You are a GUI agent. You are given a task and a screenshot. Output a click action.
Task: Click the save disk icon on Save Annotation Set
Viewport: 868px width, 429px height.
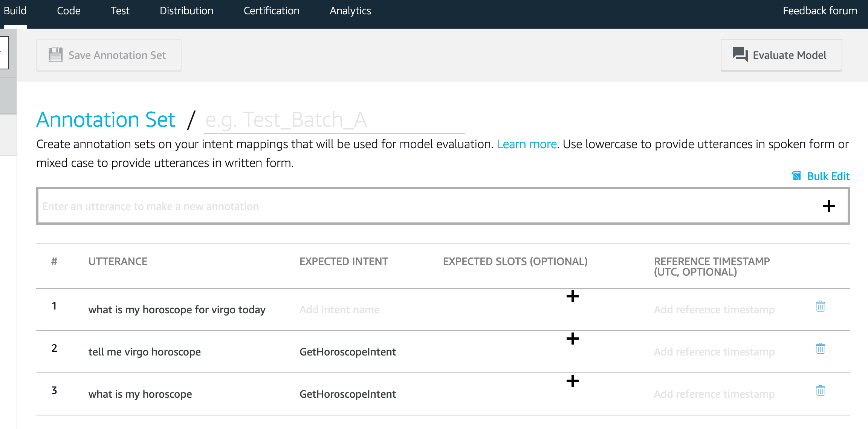pos(56,54)
